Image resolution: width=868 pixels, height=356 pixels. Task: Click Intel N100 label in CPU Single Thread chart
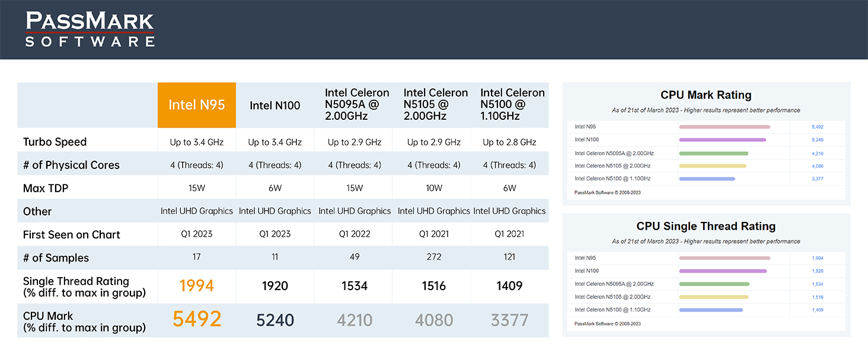[586, 271]
